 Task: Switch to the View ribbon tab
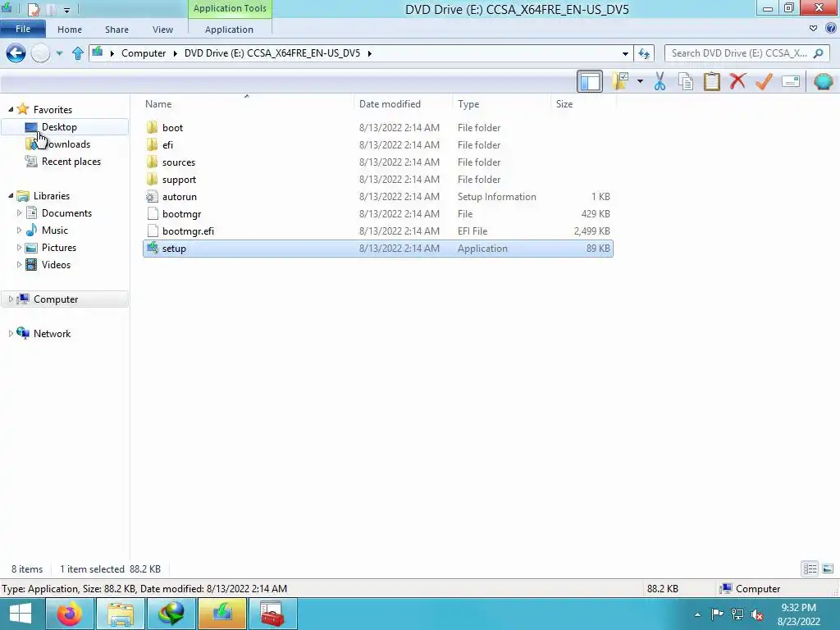(162, 30)
